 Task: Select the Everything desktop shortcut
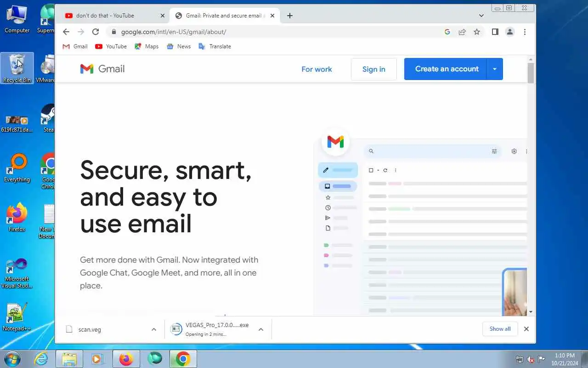pos(17,168)
